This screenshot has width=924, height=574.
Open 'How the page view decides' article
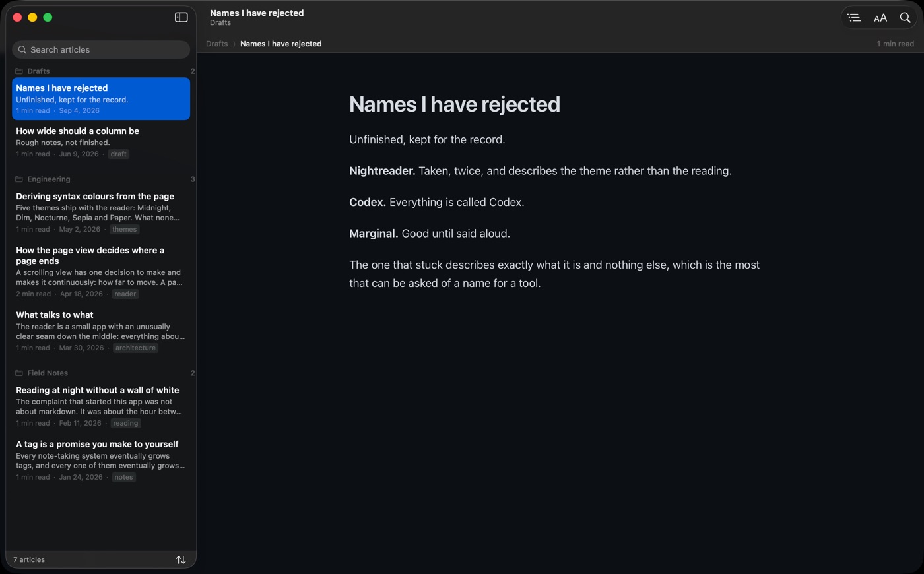click(101, 272)
